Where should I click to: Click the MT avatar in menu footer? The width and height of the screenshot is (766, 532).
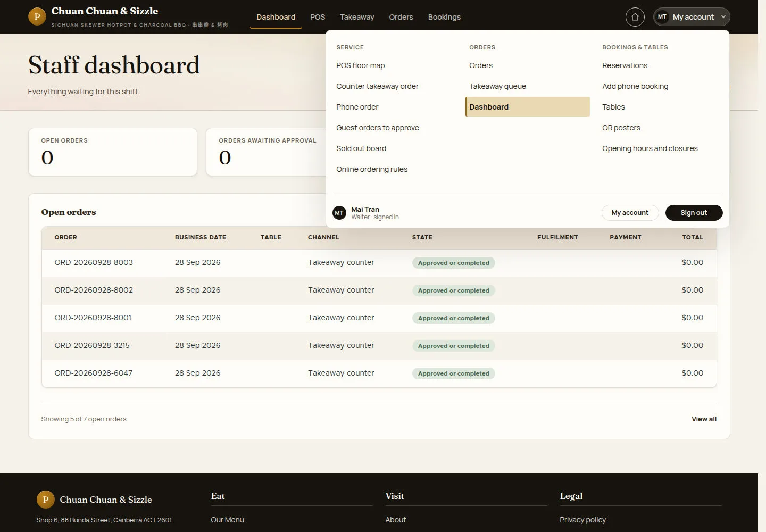point(339,213)
